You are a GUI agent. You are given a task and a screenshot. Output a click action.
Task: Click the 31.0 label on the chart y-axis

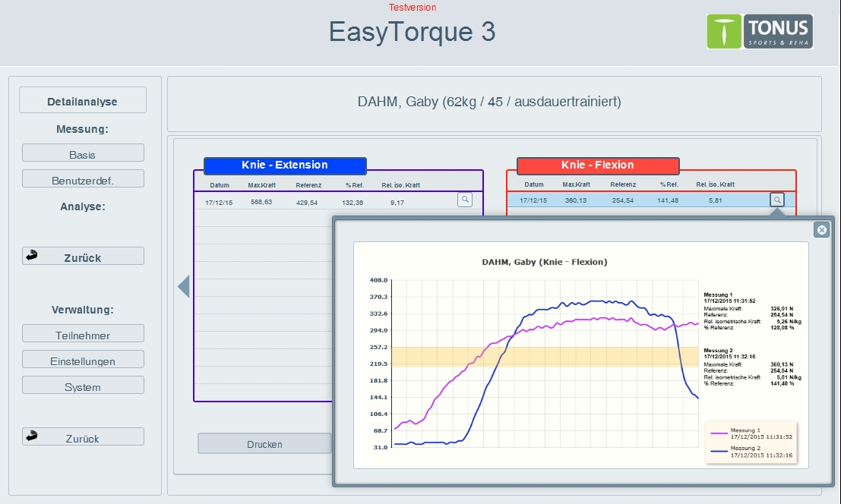click(381, 447)
